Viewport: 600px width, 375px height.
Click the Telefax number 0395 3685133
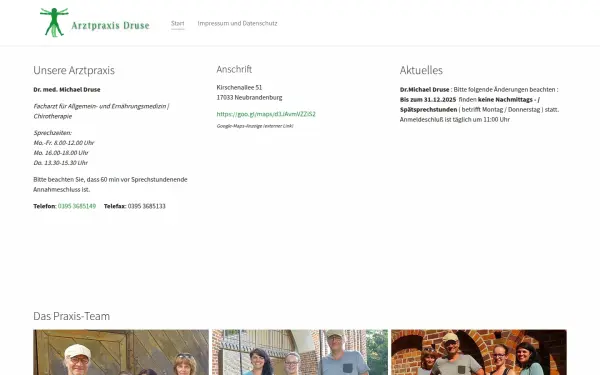147,206
